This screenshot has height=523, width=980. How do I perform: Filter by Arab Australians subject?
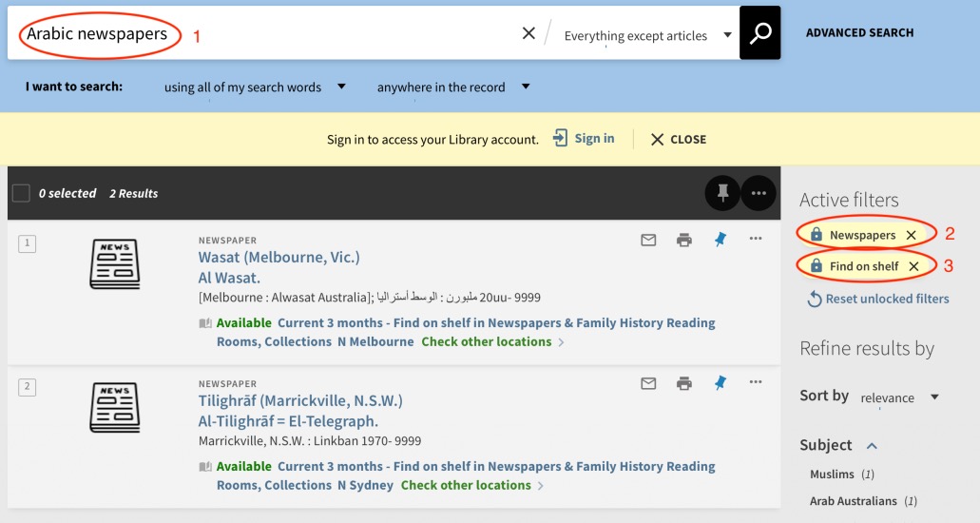click(863, 501)
